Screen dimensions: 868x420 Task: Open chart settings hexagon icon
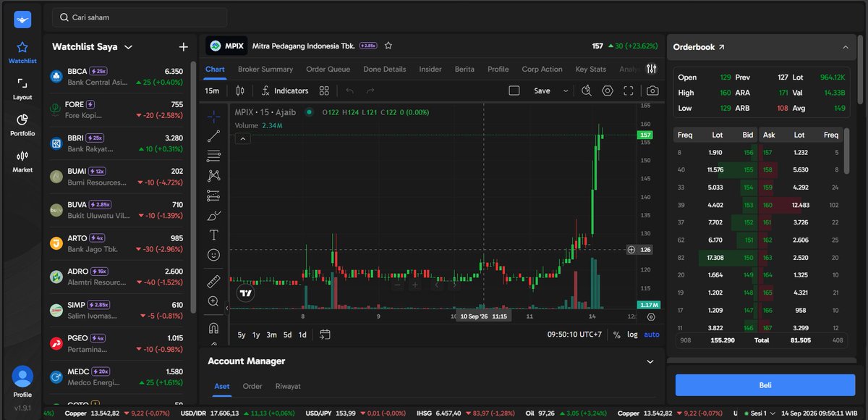point(608,91)
